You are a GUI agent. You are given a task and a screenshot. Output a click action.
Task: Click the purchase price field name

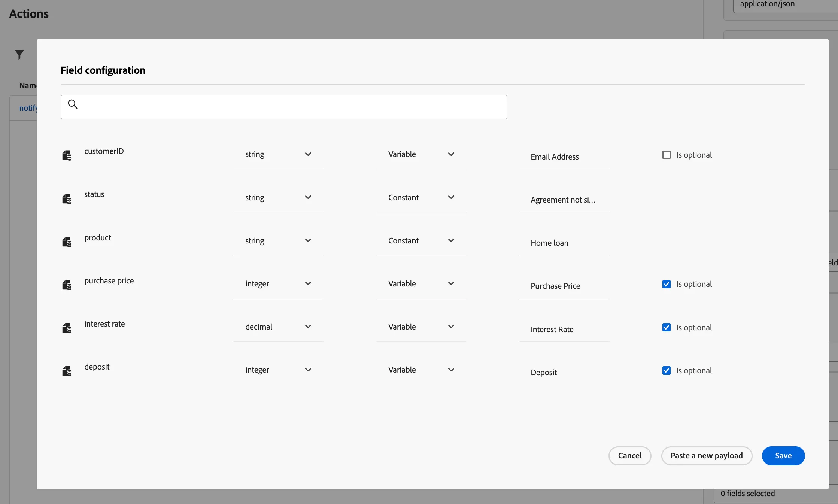109,280
